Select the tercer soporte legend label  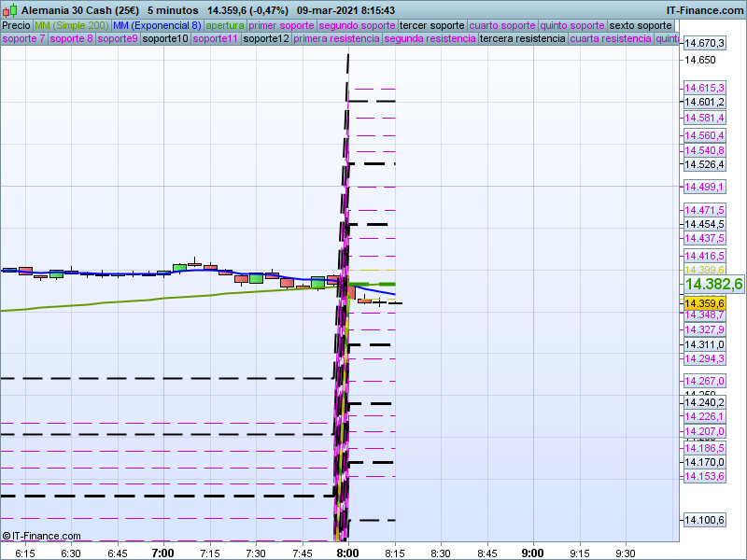[430, 25]
